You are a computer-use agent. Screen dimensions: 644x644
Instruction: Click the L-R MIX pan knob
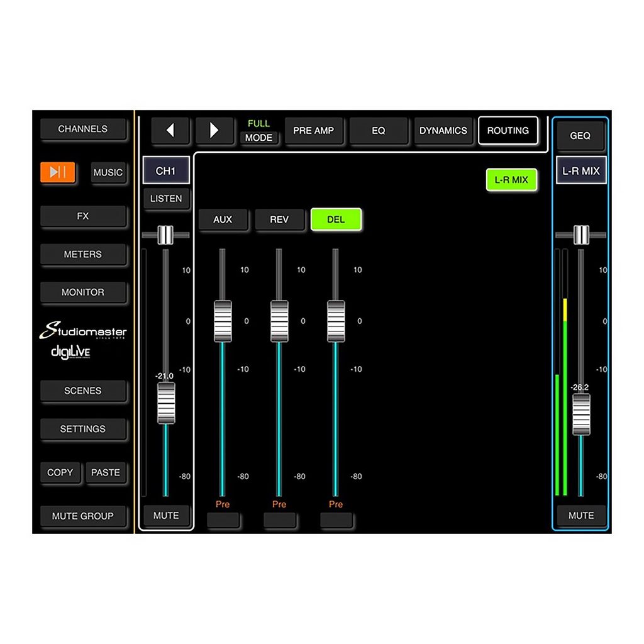click(x=581, y=235)
